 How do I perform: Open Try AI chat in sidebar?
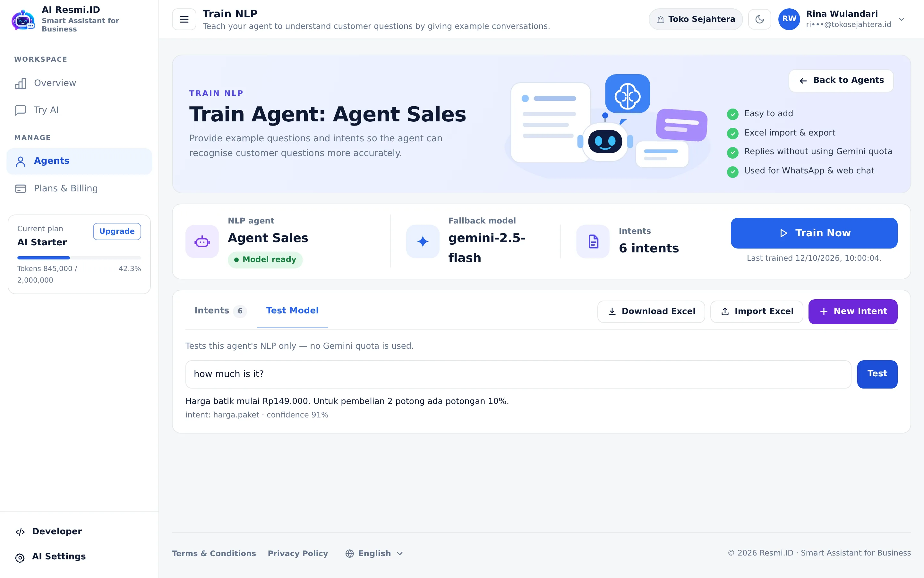(80, 110)
